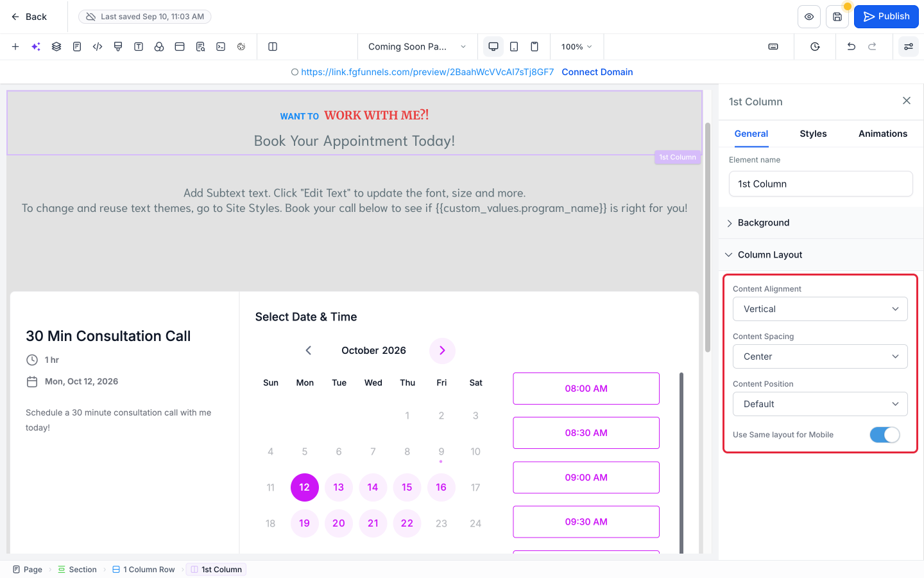Switch to the Styles tab
The image size is (924, 578).
813,134
